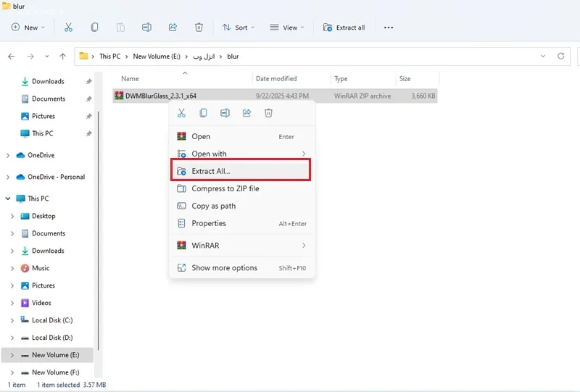Open the Open with submenu
The width and height of the screenshot is (580, 392).
(242, 154)
